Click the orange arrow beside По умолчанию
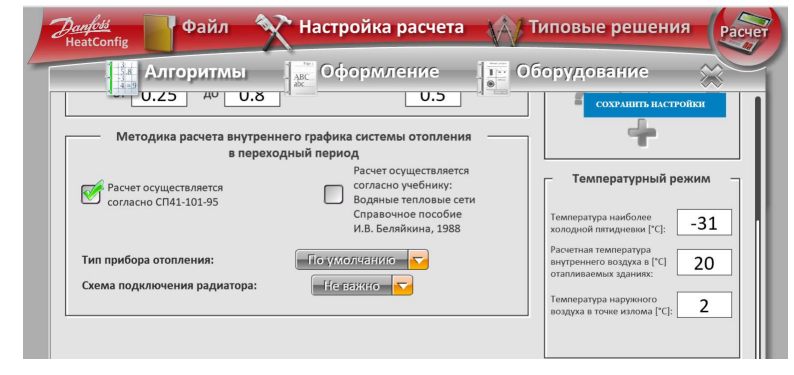This screenshot has height=375, width=794. 418,261
